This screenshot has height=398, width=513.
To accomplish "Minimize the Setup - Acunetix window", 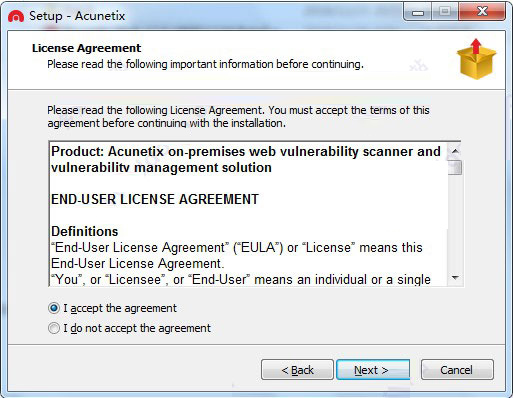I will point(418,13).
